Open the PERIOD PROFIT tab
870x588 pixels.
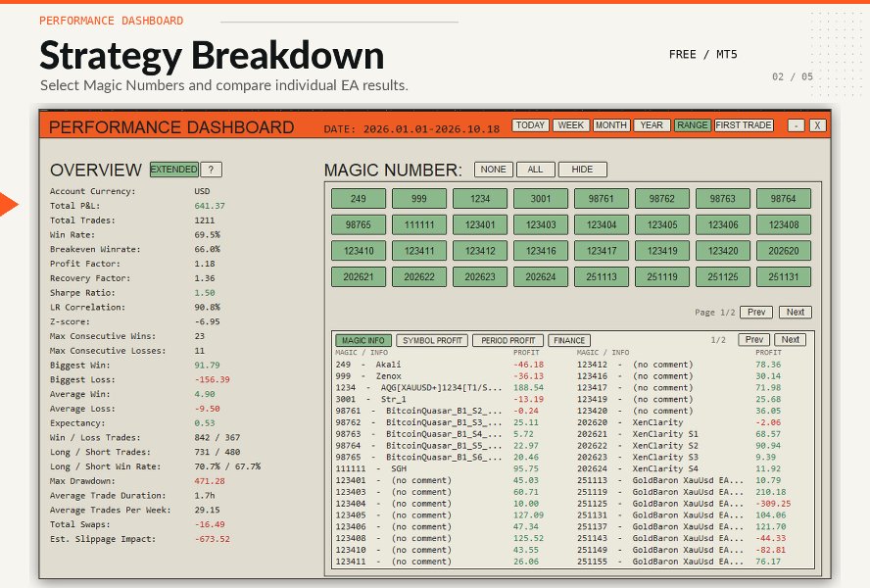click(x=507, y=340)
